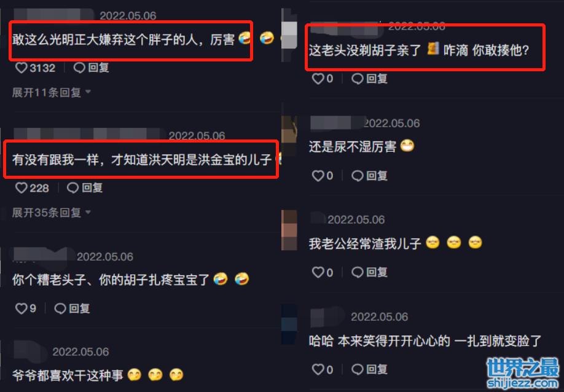Image resolution: width=564 pixels, height=392 pixels.
Task: Like the comment with 228 likes
Action: pos(22,188)
